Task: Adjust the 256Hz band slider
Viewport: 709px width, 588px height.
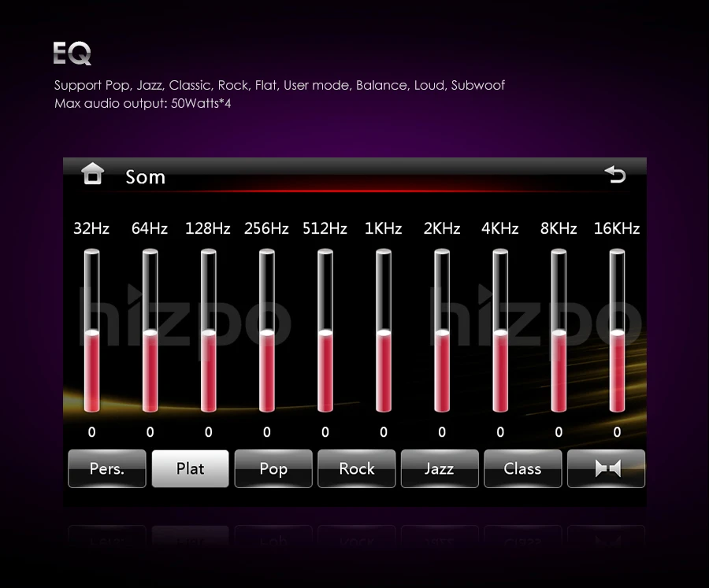Action: tap(267, 331)
